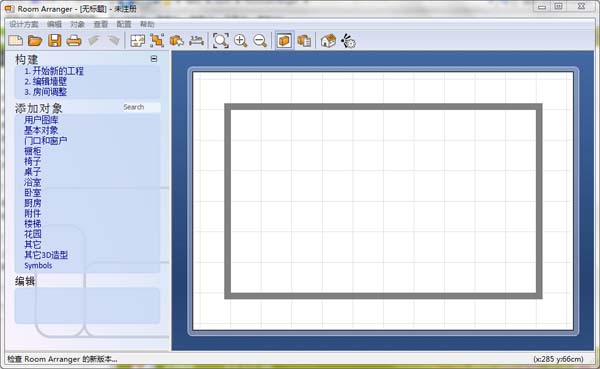Open the Symbols category
This screenshot has height=369, width=600.
click(x=38, y=265)
